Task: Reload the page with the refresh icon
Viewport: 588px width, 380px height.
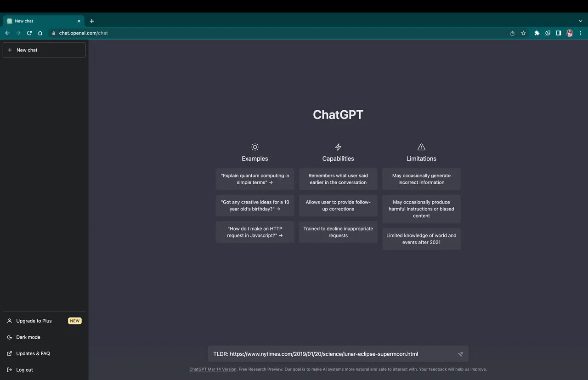Action: [x=29, y=33]
